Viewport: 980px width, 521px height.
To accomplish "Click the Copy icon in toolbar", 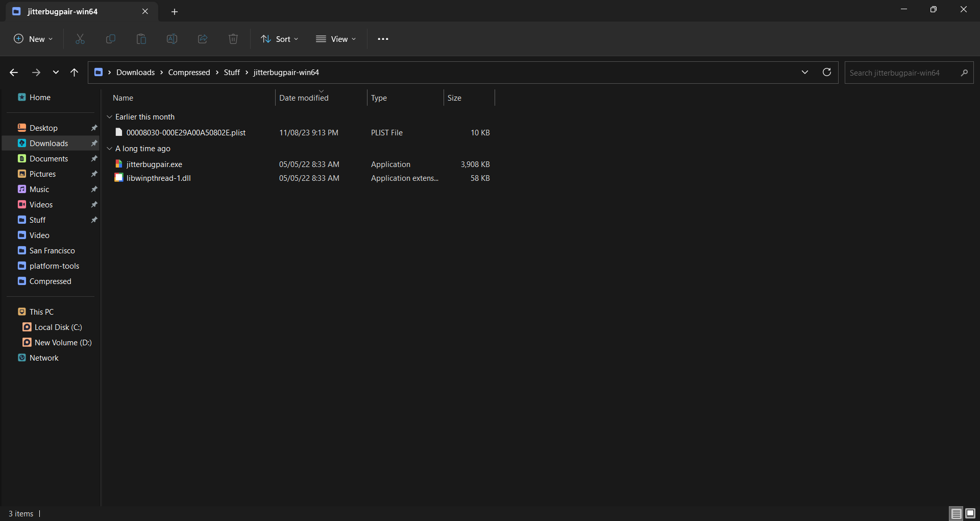I will (111, 39).
